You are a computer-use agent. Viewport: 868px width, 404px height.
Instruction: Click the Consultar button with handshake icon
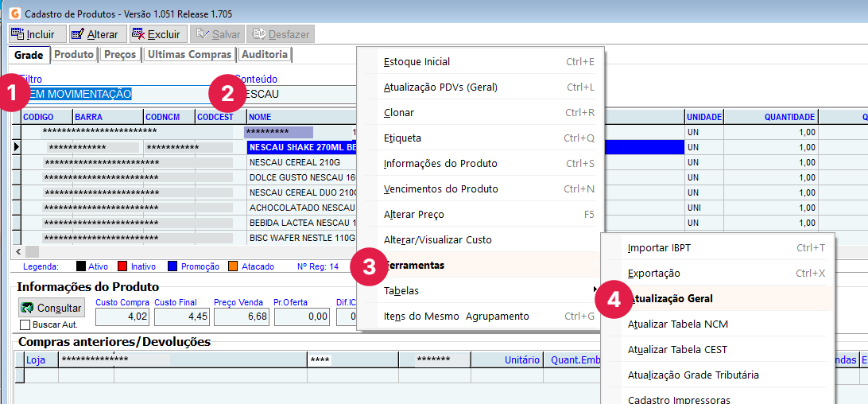[51, 307]
